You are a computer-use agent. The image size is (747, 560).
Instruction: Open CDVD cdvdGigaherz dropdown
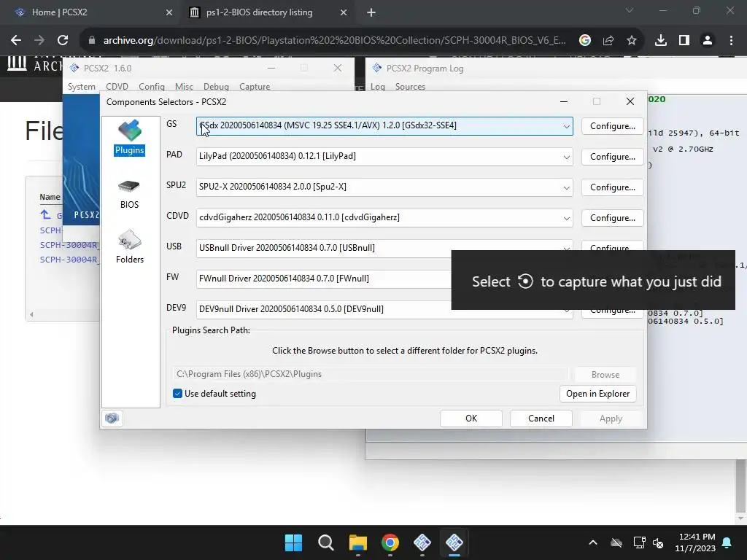(566, 218)
